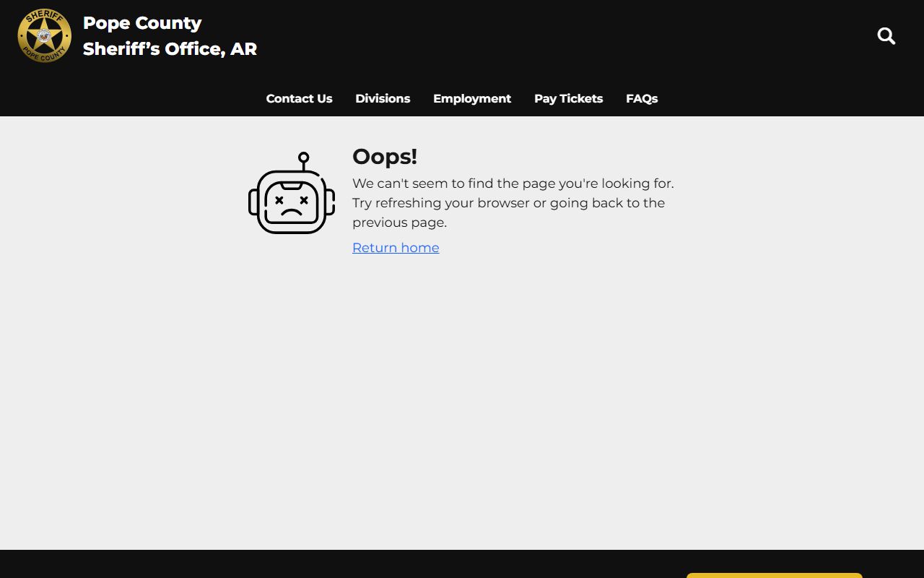Click the "Sheriff's Office, AR" header text
Screen dimensions: 924x578
pyautogui.click(x=170, y=49)
